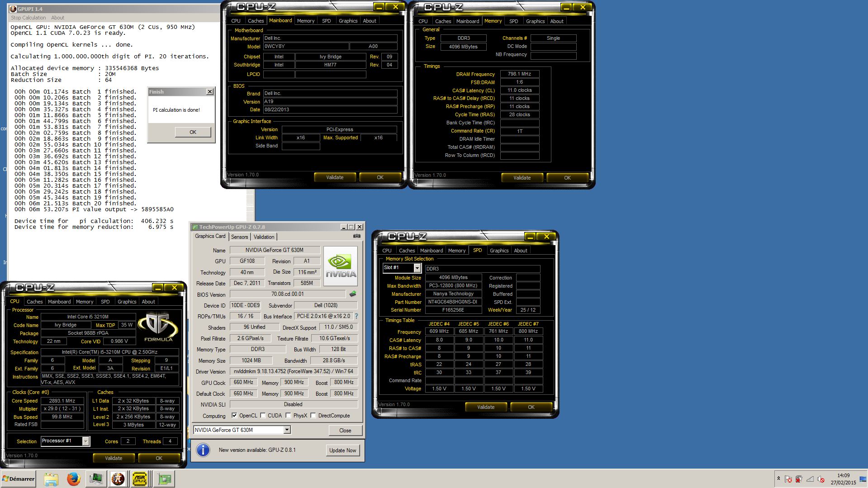Open the About menu in GPUPI

[x=57, y=18]
